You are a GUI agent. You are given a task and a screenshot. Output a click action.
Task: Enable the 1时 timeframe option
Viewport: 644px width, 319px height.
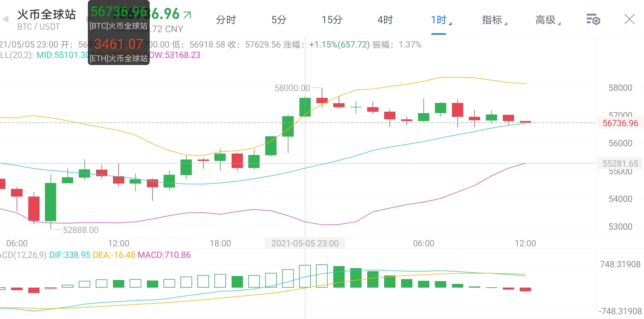point(439,20)
